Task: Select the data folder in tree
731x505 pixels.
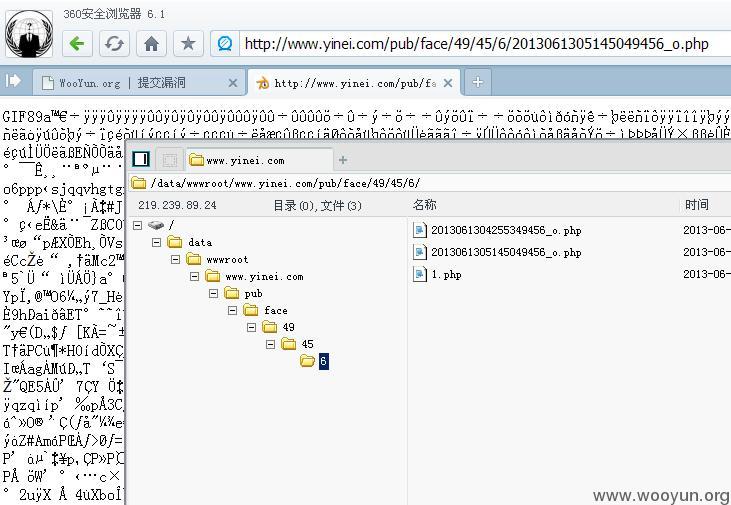Action: coord(190,242)
